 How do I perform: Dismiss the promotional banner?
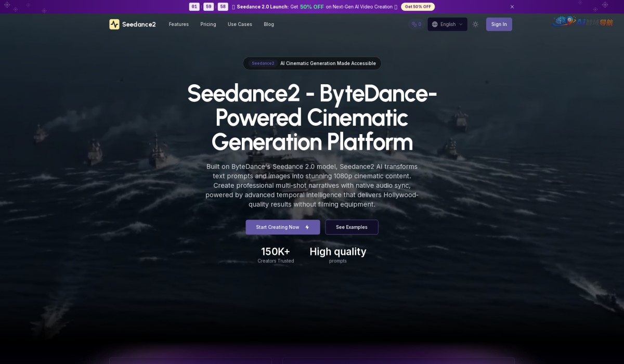pyautogui.click(x=512, y=7)
